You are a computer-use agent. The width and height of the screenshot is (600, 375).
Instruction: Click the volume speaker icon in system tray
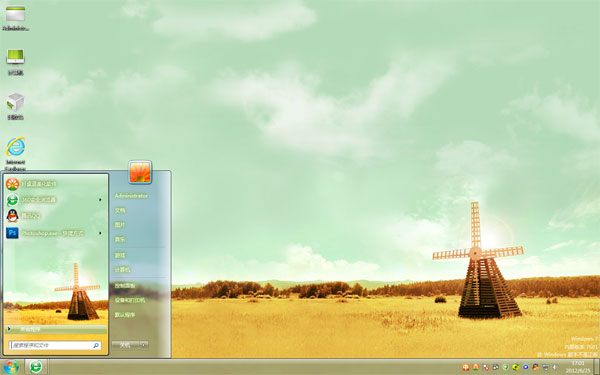click(x=555, y=367)
